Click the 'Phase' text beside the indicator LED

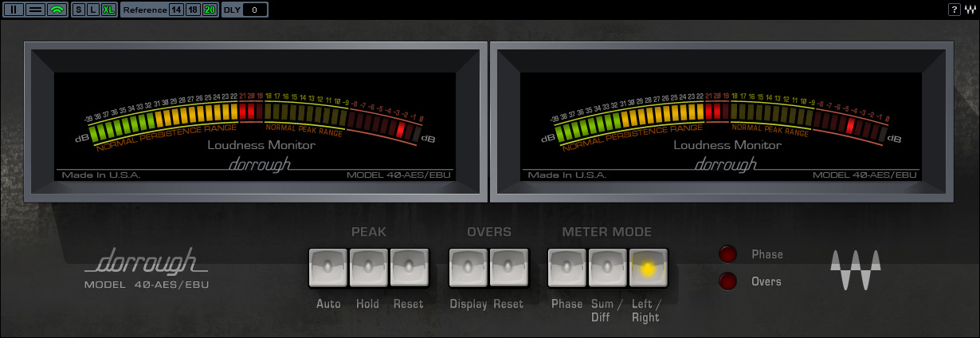click(x=767, y=254)
